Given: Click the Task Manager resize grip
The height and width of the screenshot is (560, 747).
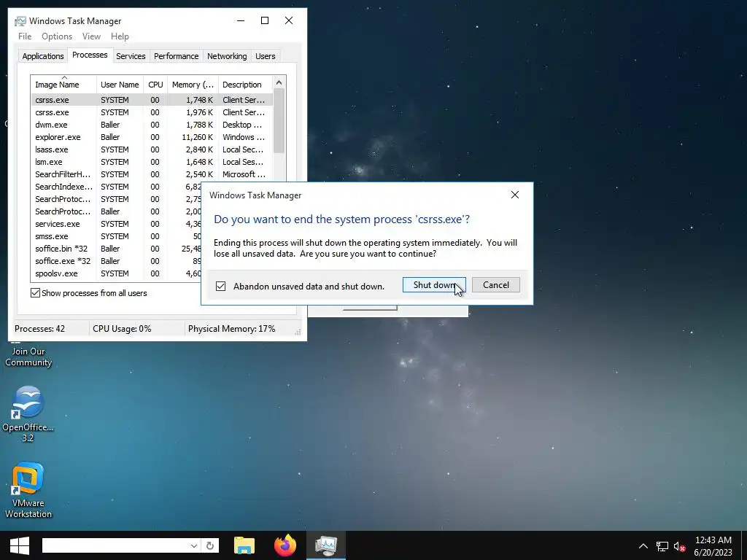Looking at the screenshot, I should pos(298,332).
